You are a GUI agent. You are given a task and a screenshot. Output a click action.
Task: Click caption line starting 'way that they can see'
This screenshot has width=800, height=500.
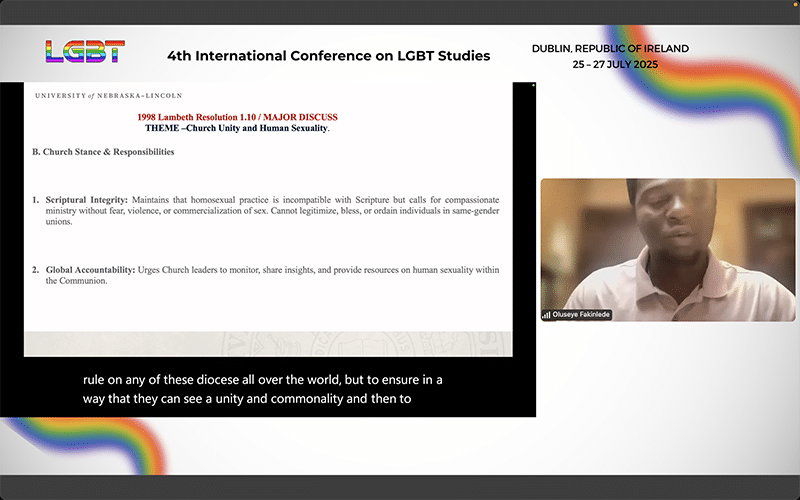[247, 398]
